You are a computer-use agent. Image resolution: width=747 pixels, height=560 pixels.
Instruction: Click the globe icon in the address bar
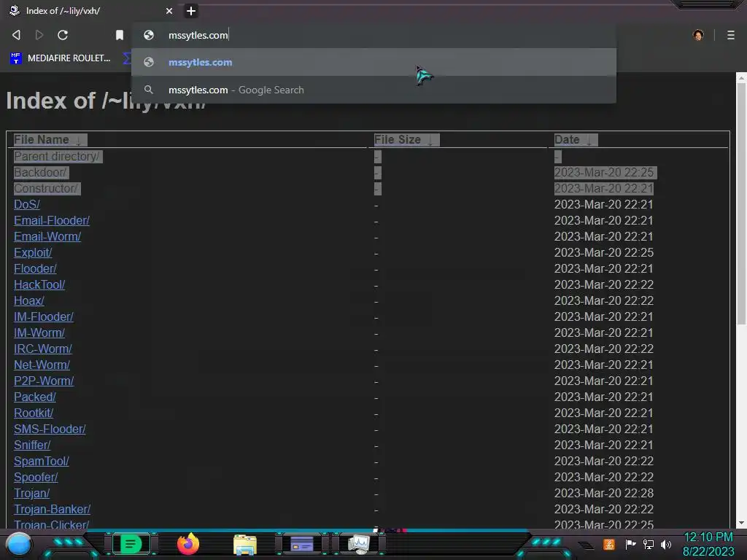tap(149, 35)
